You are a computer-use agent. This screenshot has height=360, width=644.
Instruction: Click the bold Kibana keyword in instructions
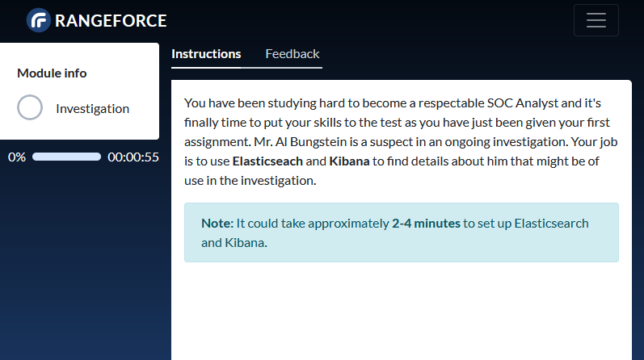coord(349,161)
